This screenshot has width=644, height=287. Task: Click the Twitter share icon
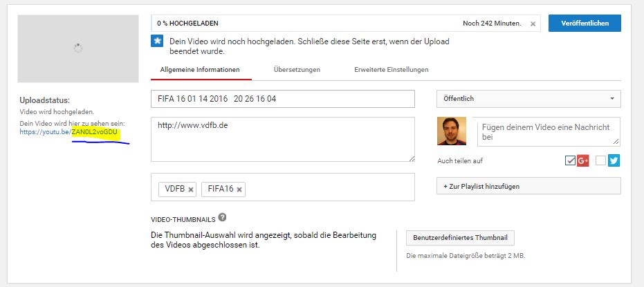pyautogui.click(x=613, y=160)
